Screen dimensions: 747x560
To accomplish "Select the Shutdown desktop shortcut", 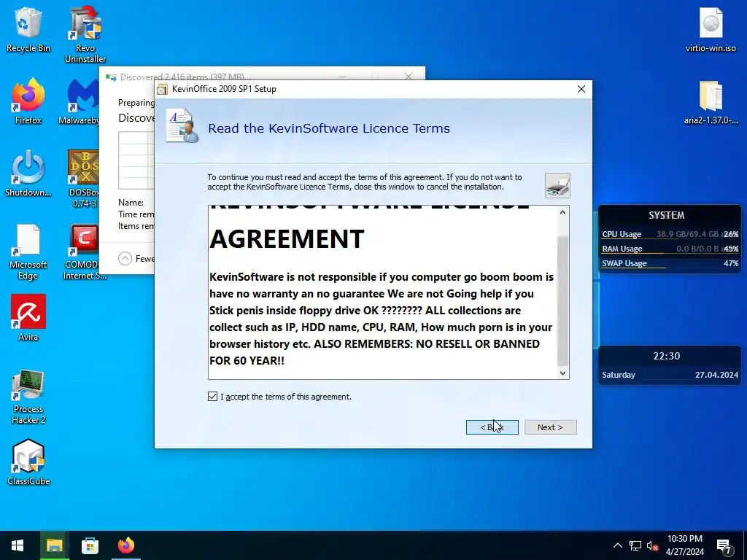I will tap(28, 174).
